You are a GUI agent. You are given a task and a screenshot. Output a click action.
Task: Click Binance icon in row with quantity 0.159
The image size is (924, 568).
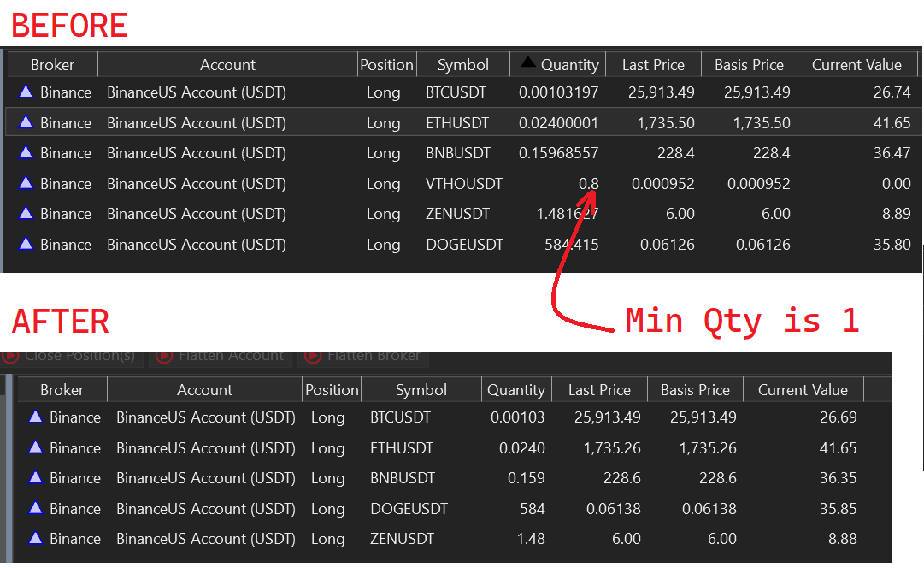35,477
